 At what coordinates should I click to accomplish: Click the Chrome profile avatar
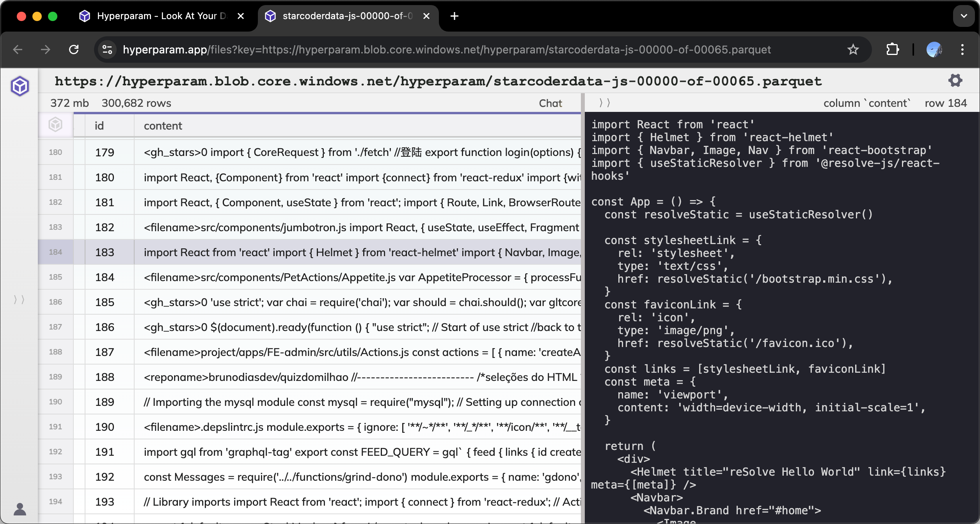tap(935, 49)
